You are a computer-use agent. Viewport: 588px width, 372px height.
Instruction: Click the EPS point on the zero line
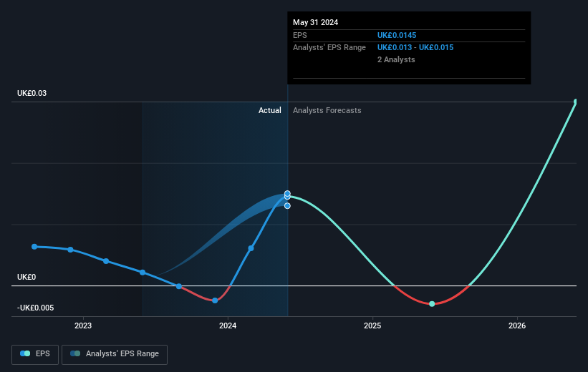179,286
